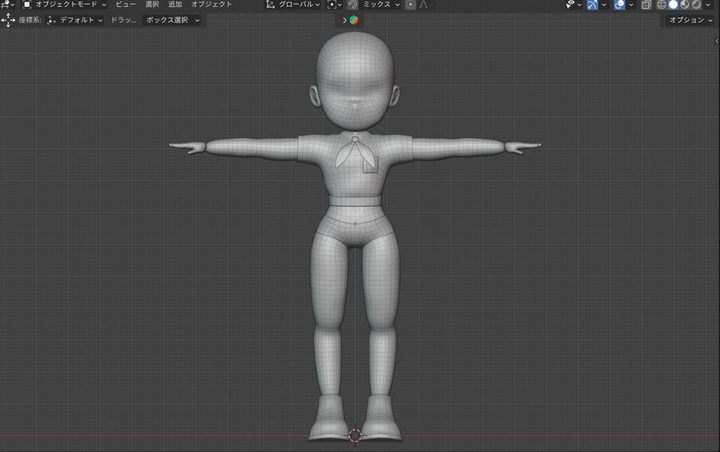Open the オプション dropdown
Image resolution: width=720 pixels, height=452 pixels.
click(690, 20)
